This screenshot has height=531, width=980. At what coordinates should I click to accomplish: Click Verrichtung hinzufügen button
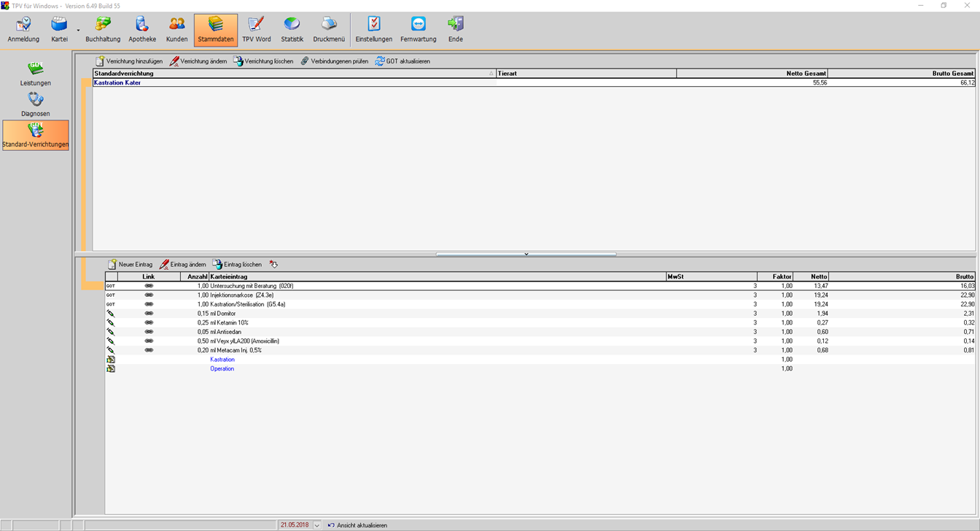click(x=129, y=61)
